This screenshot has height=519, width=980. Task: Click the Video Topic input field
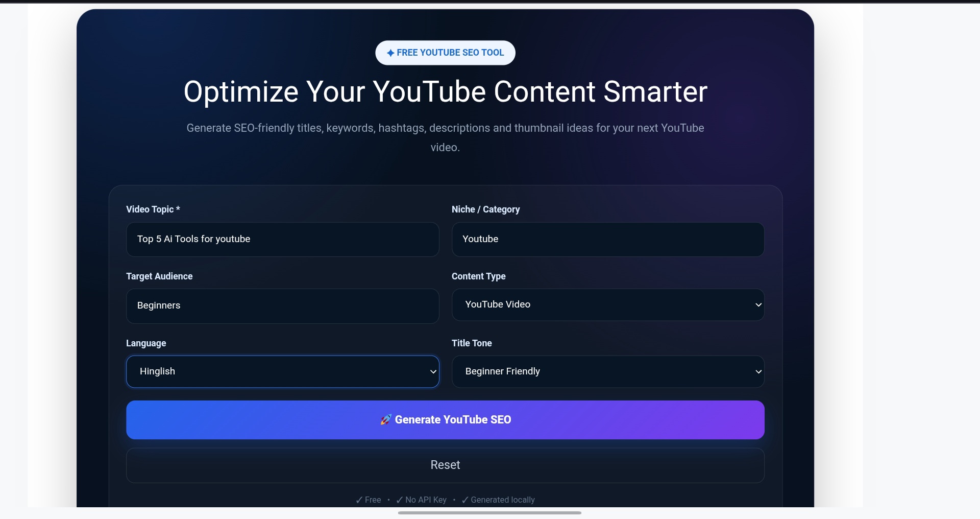(x=282, y=239)
